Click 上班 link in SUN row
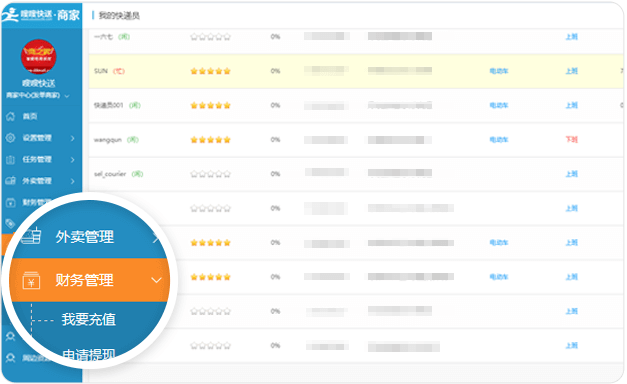This screenshot has width=627, height=384. click(571, 71)
